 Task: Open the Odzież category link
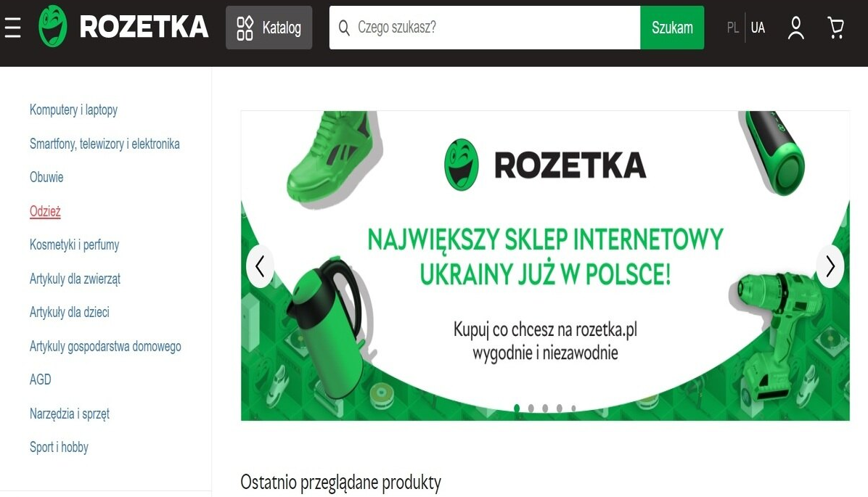46,211
